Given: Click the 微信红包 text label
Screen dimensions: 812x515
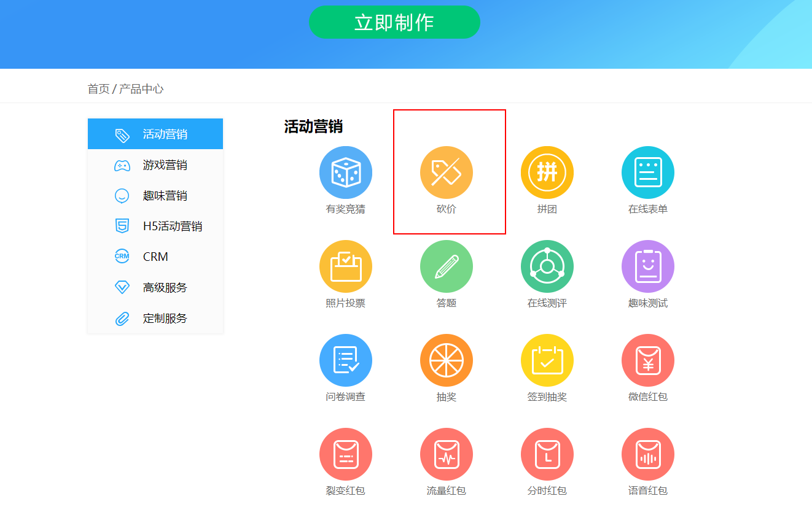Looking at the screenshot, I should [x=648, y=397].
